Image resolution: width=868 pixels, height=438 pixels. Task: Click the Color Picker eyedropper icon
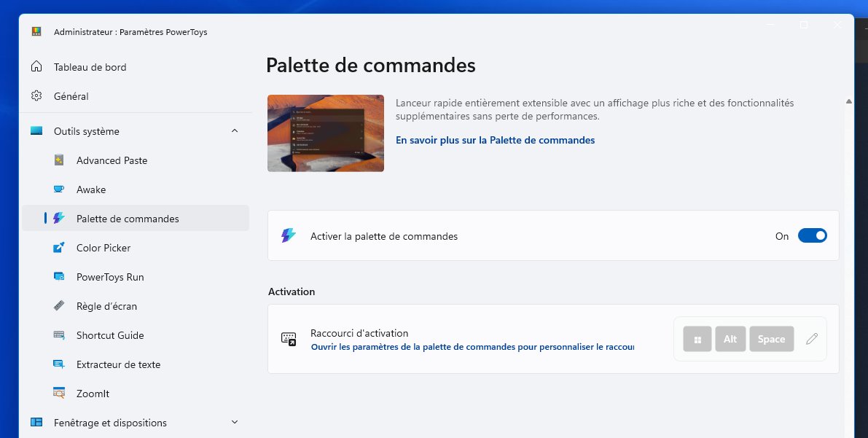click(59, 248)
